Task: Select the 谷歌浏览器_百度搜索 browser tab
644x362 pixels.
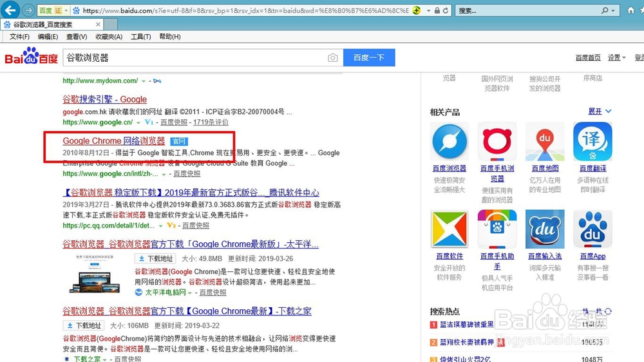Action: 52,24
